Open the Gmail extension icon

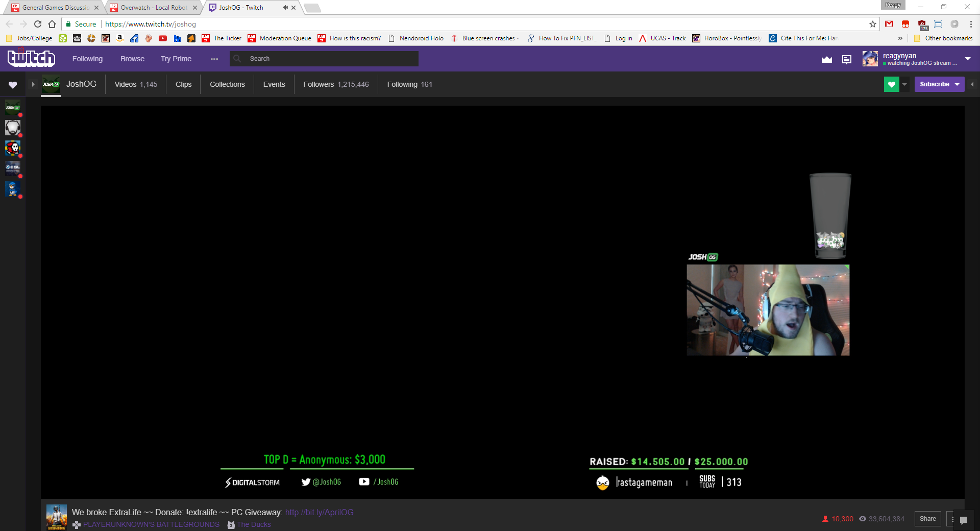tap(889, 24)
